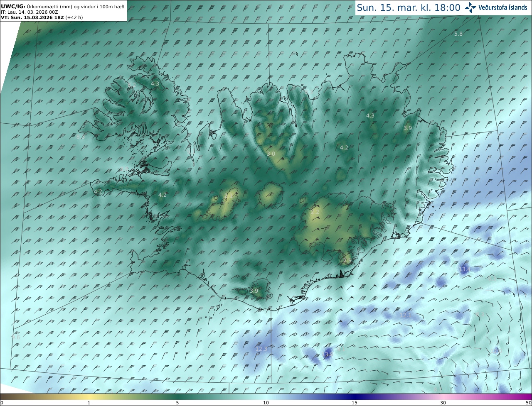532x406 pixels.
Task: Click the valid time line "VT: Sun. 15.03.2026 18Z"
Action: coord(32,17)
